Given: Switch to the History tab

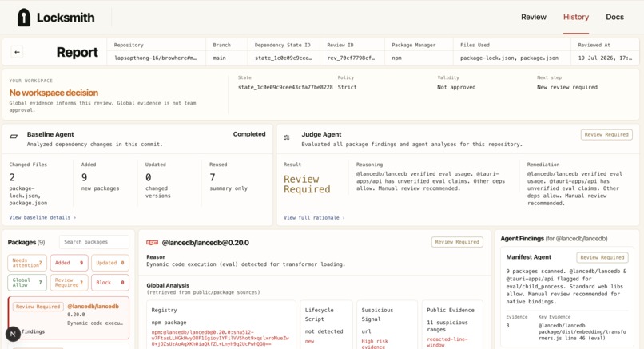Looking at the screenshot, I should pos(576,17).
